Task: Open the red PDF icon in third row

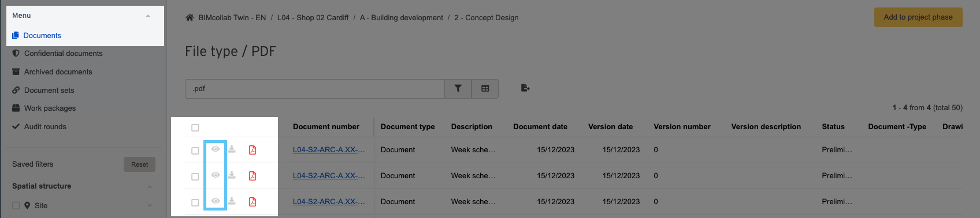Action: [253, 202]
